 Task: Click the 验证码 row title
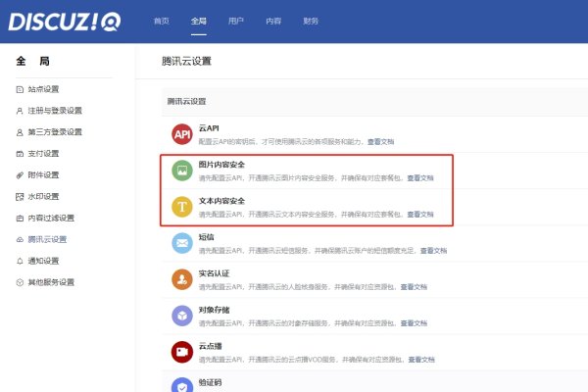coord(210,382)
